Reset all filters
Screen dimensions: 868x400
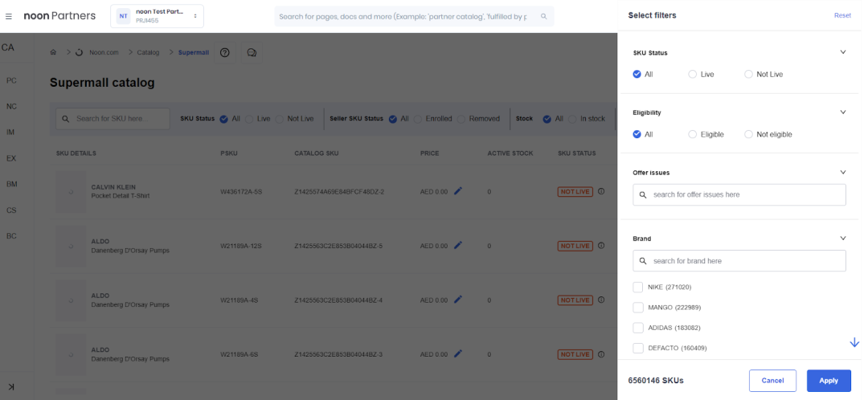coord(842,15)
